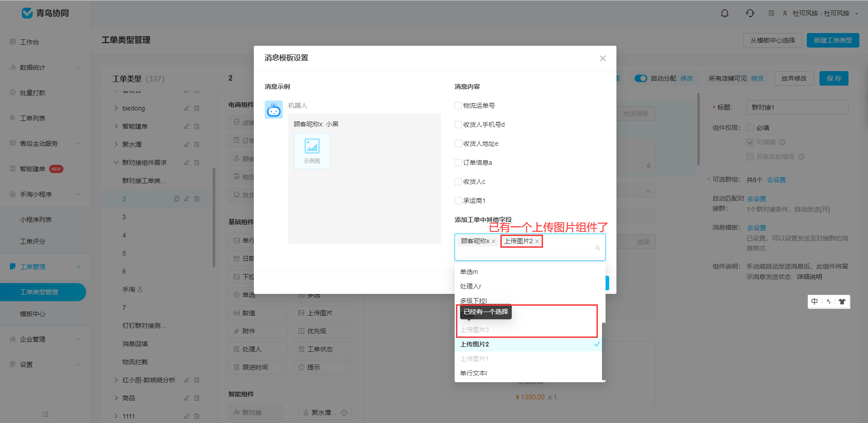Image resolution: width=868 pixels, height=423 pixels.
Task: Deselect 上传图片2 in the dropdown list
Action: click(x=528, y=344)
